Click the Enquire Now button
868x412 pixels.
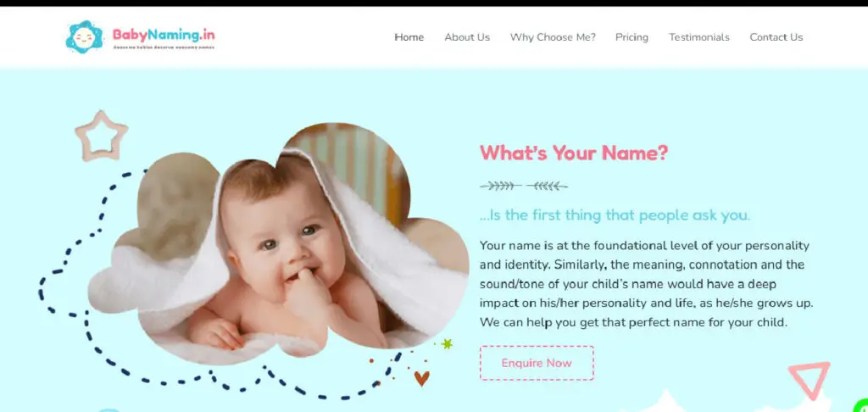pyautogui.click(x=537, y=363)
